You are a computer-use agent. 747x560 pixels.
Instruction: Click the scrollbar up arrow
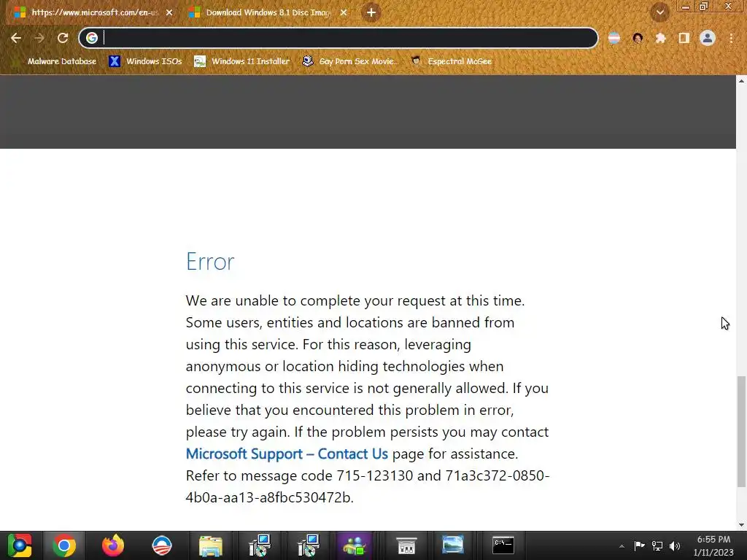(741, 81)
